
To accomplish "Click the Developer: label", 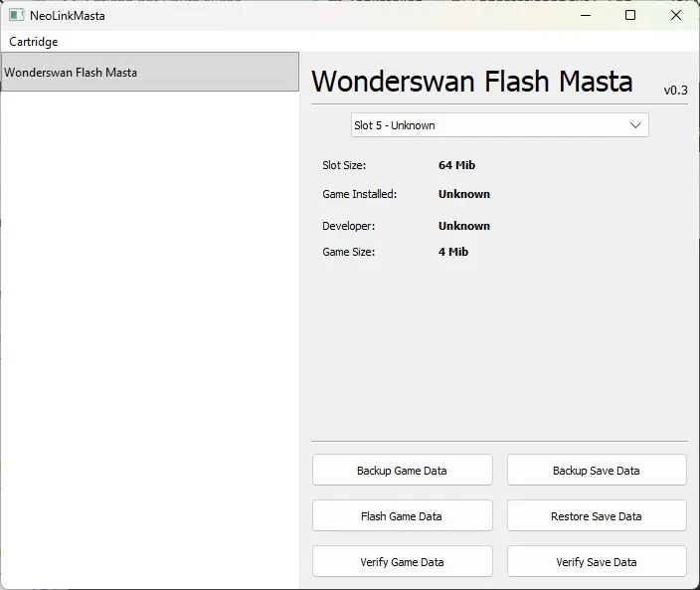I will 349,226.
